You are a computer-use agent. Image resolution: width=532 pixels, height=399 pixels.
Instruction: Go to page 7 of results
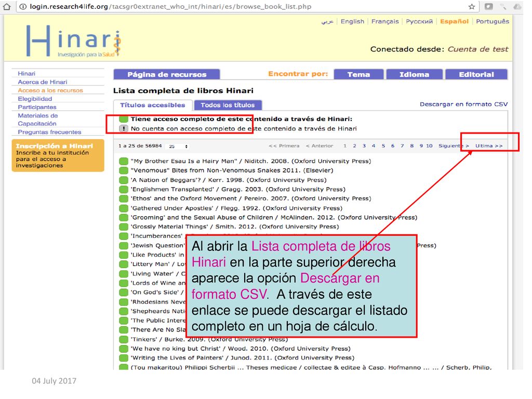402,146
